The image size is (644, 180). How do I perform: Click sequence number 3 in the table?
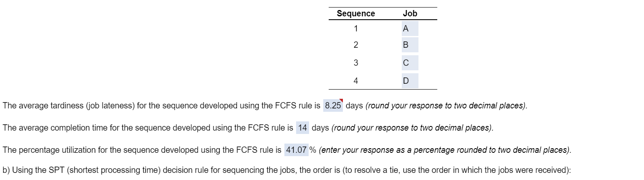click(356, 63)
